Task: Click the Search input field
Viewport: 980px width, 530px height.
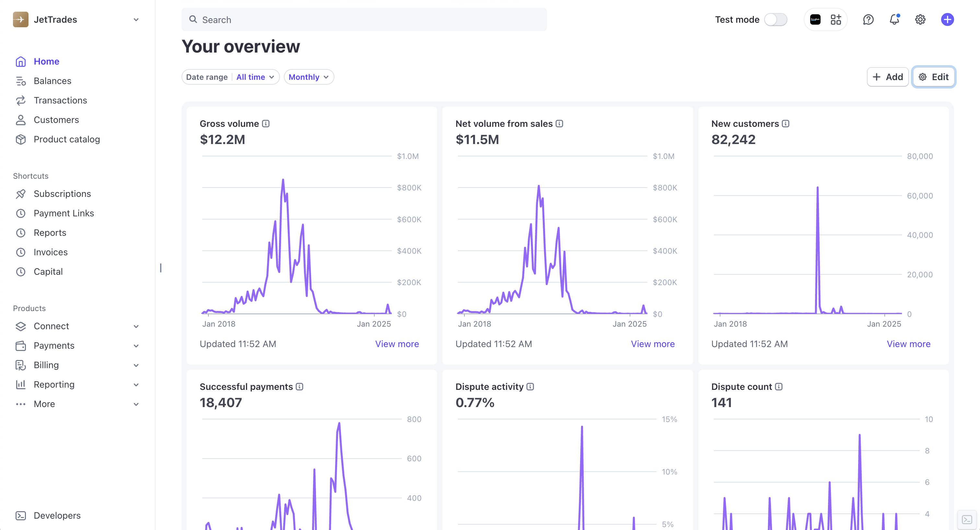Action: (x=364, y=19)
